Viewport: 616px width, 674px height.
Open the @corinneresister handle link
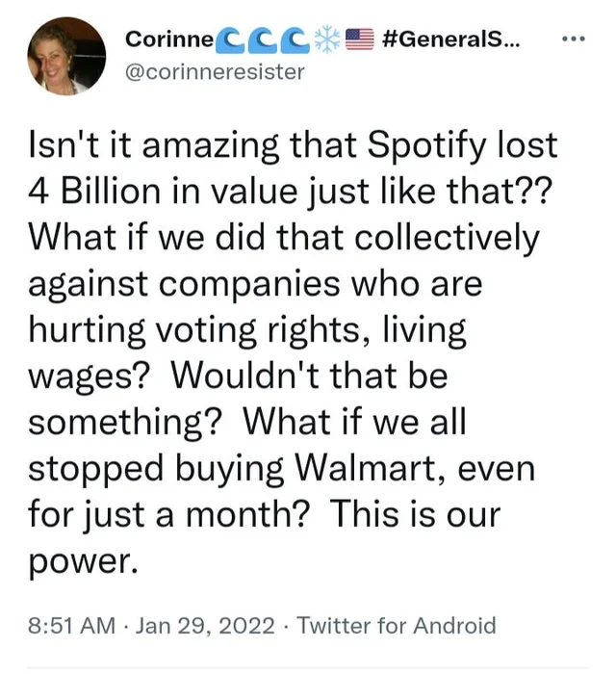pyautogui.click(x=215, y=70)
